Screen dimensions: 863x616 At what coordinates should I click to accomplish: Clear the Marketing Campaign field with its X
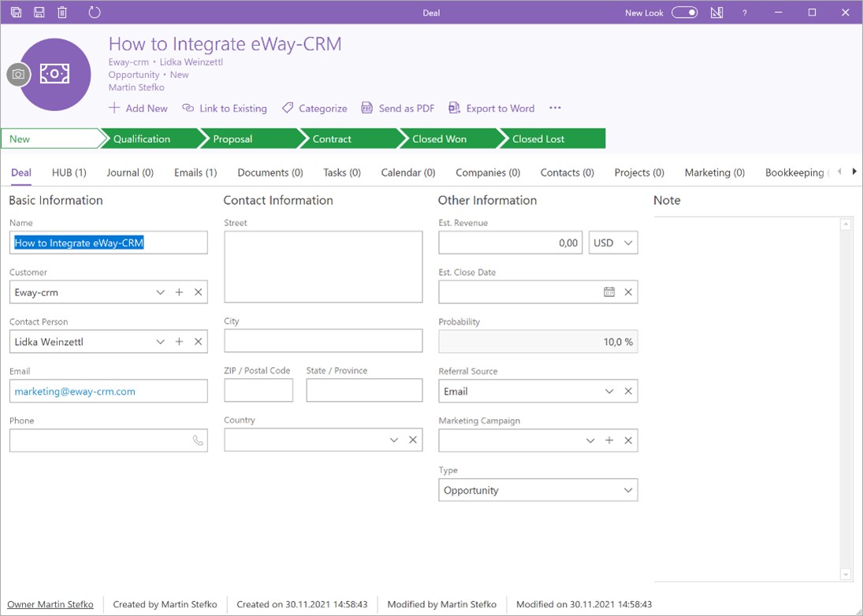(628, 440)
